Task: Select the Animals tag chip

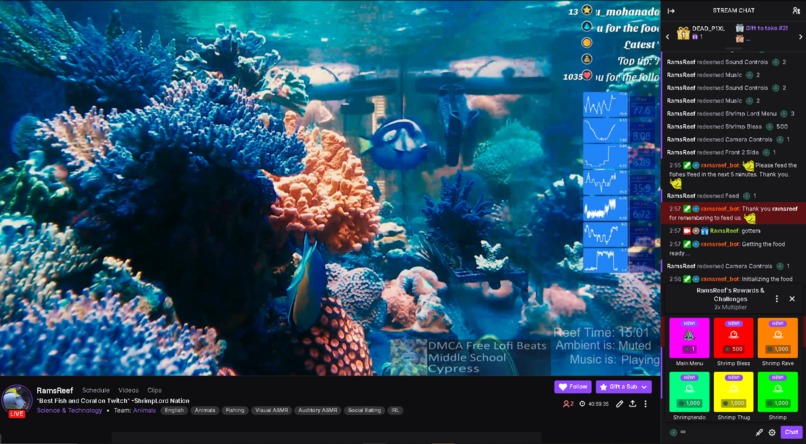Action: [x=205, y=411]
